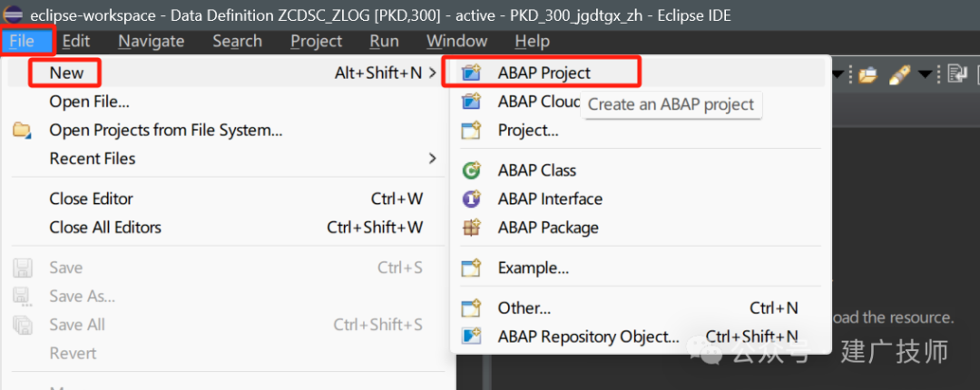
Task: Expand the New submenu arrow
Action: tap(432, 73)
